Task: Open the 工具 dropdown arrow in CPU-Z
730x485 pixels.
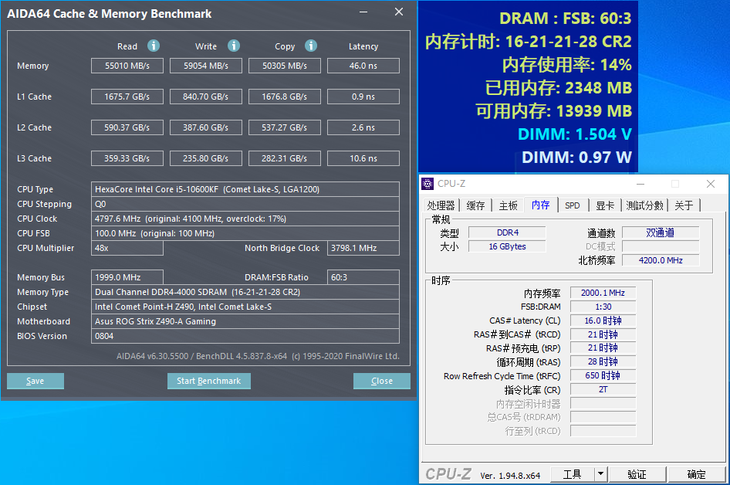Action: pos(601,474)
